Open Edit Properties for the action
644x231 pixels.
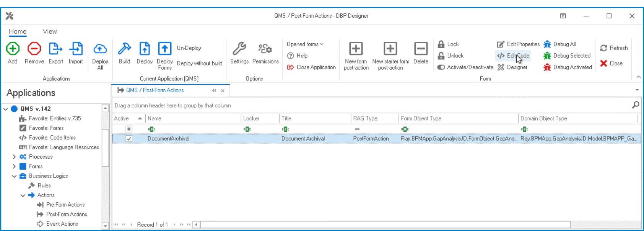click(518, 44)
